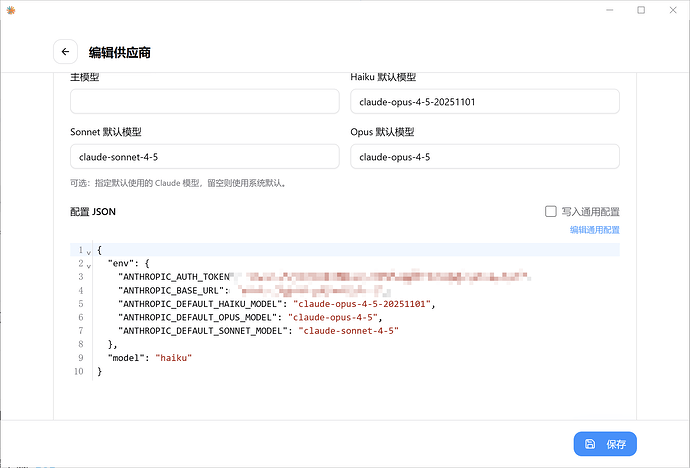Click the 编辑供应商 page title
This screenshot has width=690, height=468.
pos(119,52)
